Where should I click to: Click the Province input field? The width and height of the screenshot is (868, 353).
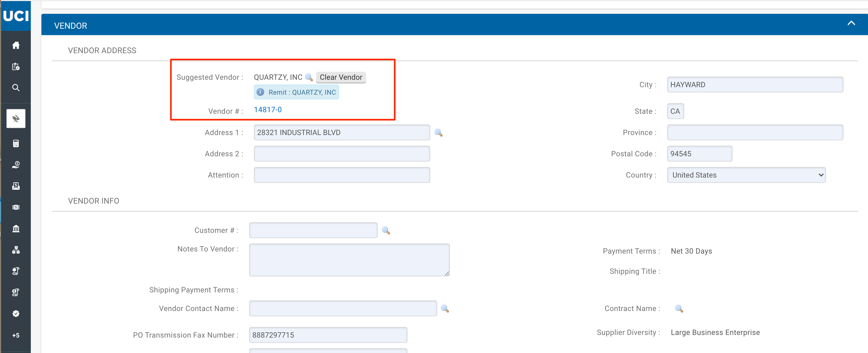(x=755, y=132)
